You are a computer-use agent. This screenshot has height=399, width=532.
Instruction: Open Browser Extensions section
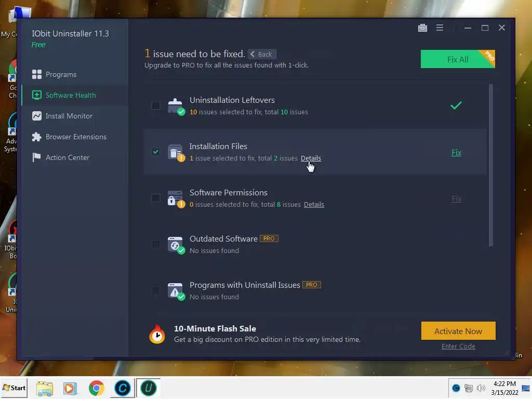pyautogui.click(x=75, y=137)
